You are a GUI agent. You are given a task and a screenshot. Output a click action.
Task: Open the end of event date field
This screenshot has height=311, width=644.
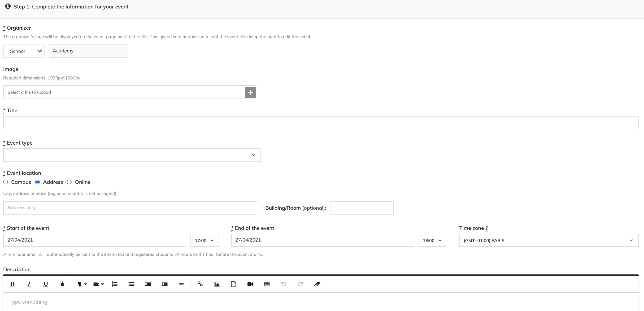coord(323,240)
